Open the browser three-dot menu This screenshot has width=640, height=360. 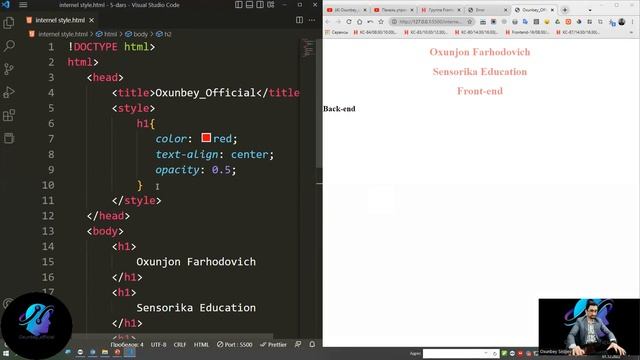click(632, 22)
